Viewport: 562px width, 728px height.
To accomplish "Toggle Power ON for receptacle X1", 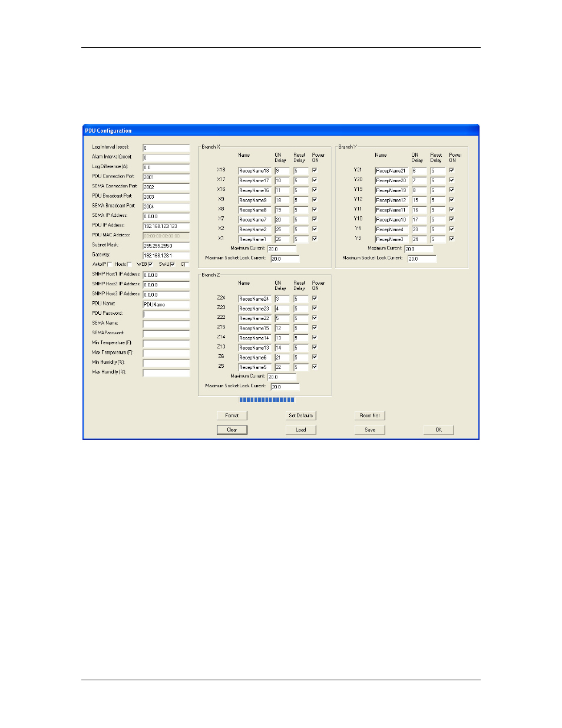I will (x=315, y=239).
